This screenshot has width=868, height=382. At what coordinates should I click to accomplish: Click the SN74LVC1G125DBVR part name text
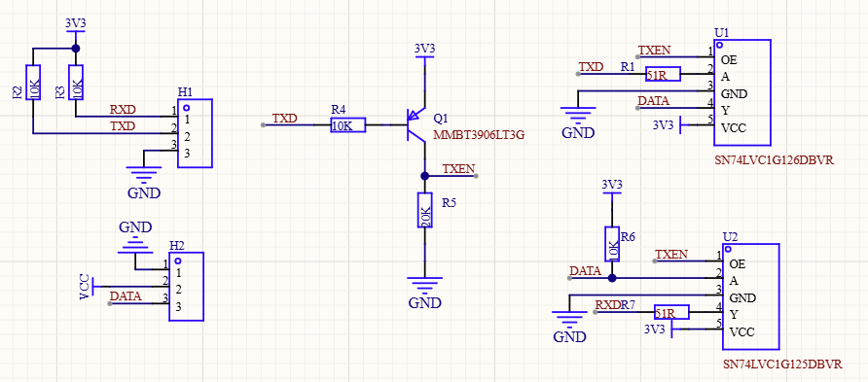point(783,365)
